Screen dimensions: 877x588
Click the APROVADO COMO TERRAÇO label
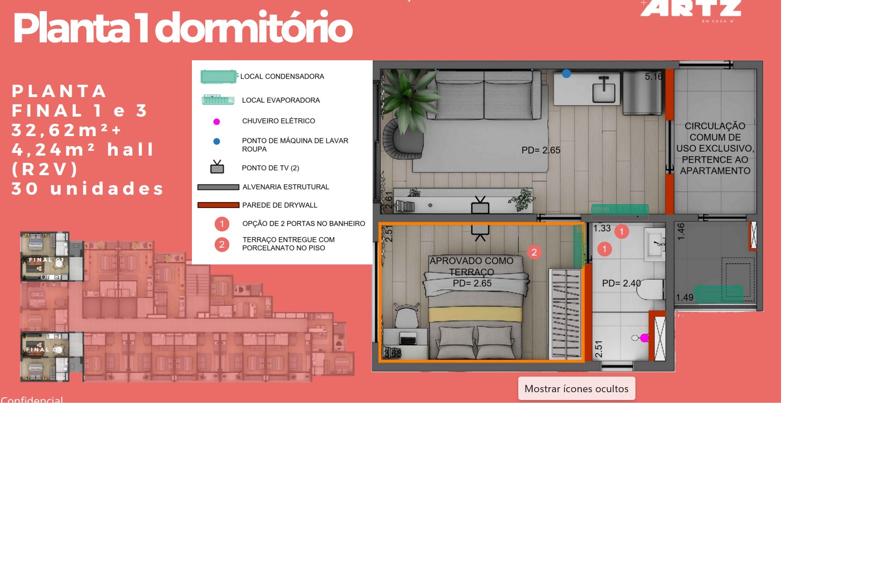tap(471, 266)
